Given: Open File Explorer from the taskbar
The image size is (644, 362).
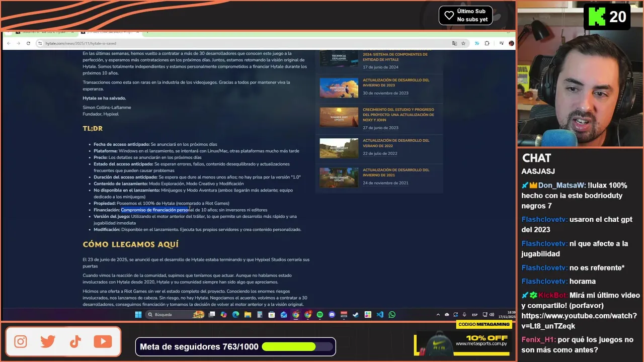Looking at the screenshot, I should tap(248, 315).
